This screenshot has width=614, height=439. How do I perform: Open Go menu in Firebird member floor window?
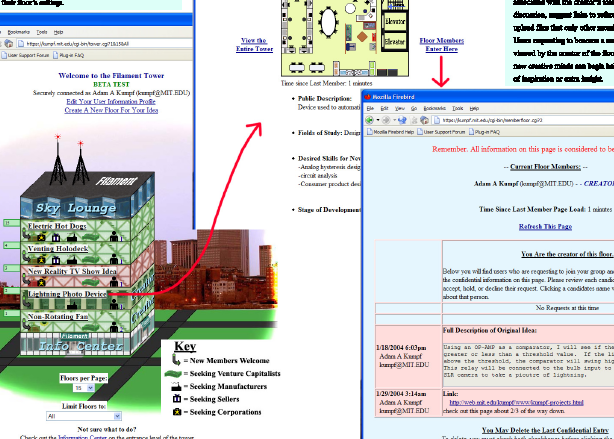pos(414,108)
